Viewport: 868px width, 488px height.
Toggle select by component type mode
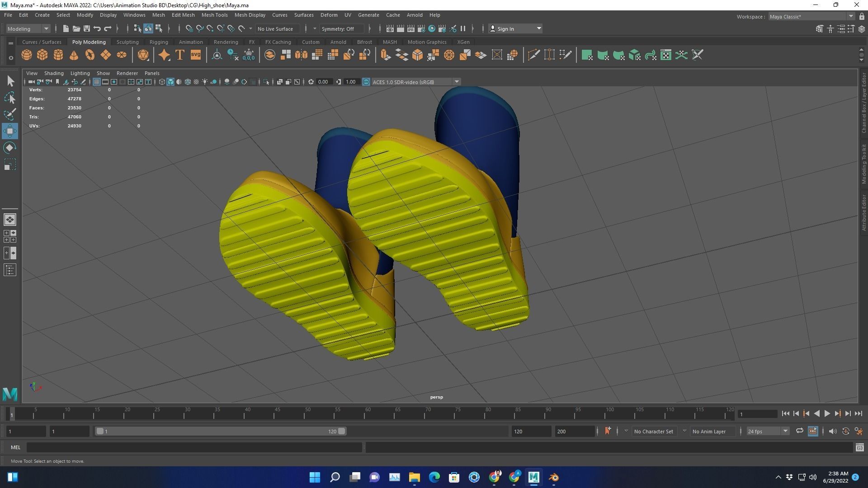click(159, 28)
